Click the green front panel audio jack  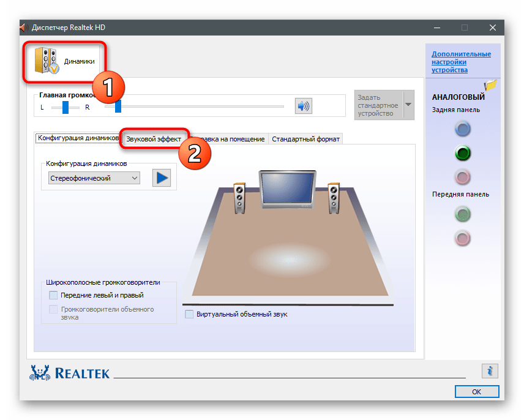coord(463,214)
